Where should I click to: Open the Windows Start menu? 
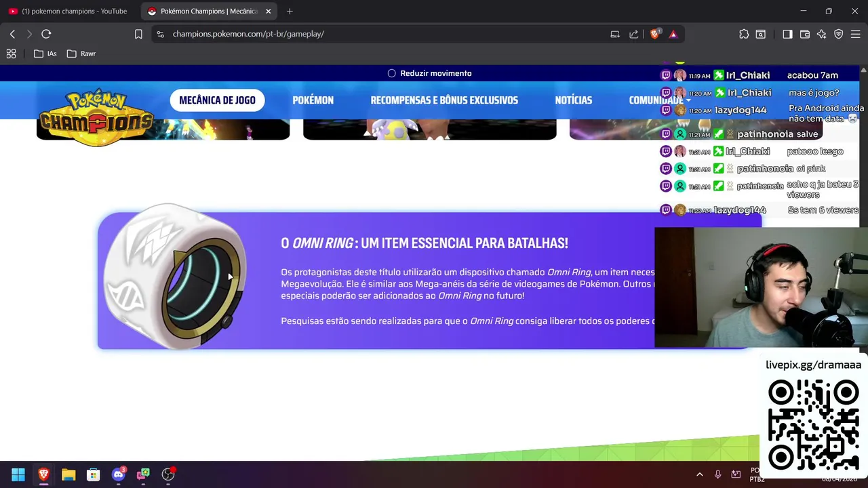[18, 474]
